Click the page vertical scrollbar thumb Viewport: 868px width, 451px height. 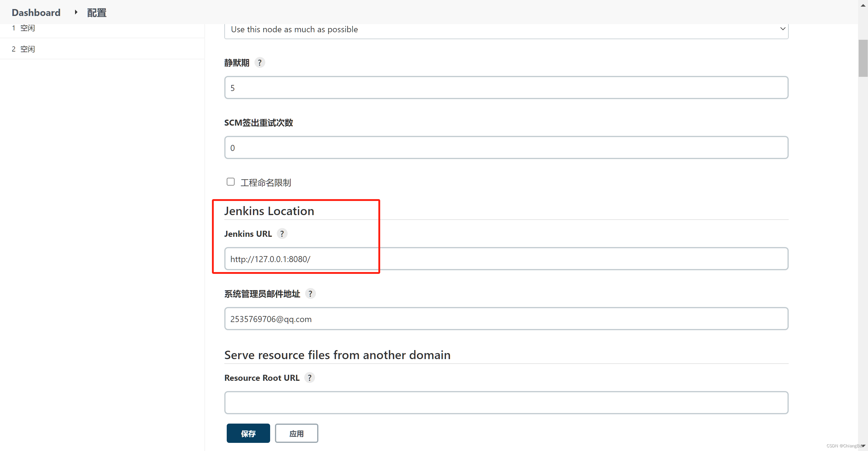(863, 58)
